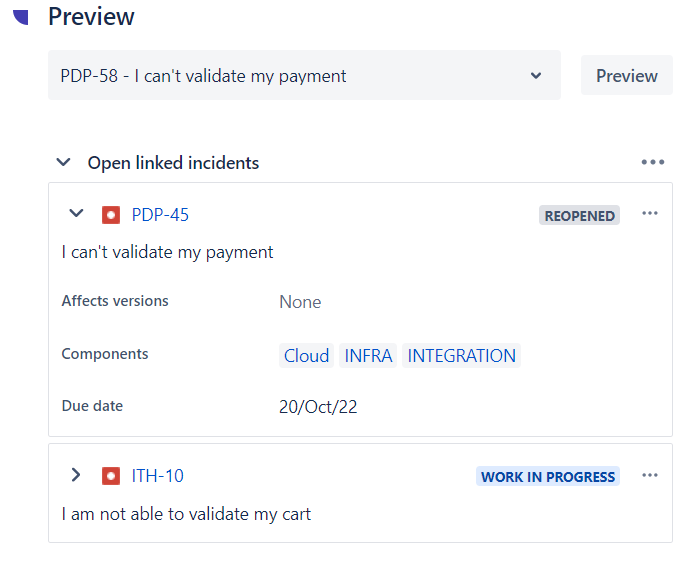
Task: Click the purple icon beside Preview heading
Action: point(21,16)
